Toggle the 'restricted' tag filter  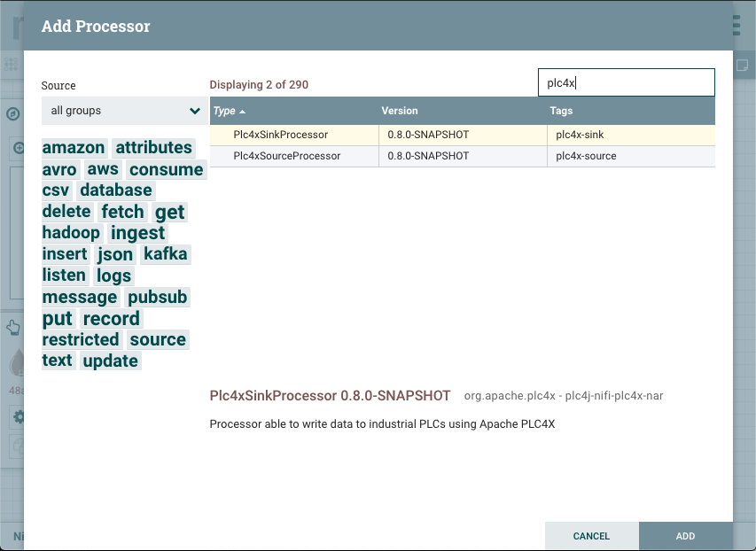point(81,339)
